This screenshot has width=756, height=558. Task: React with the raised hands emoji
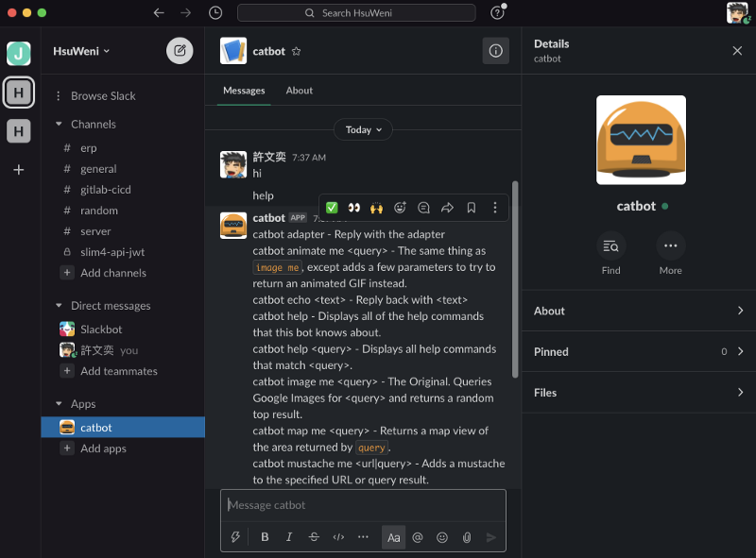(376, 208)
